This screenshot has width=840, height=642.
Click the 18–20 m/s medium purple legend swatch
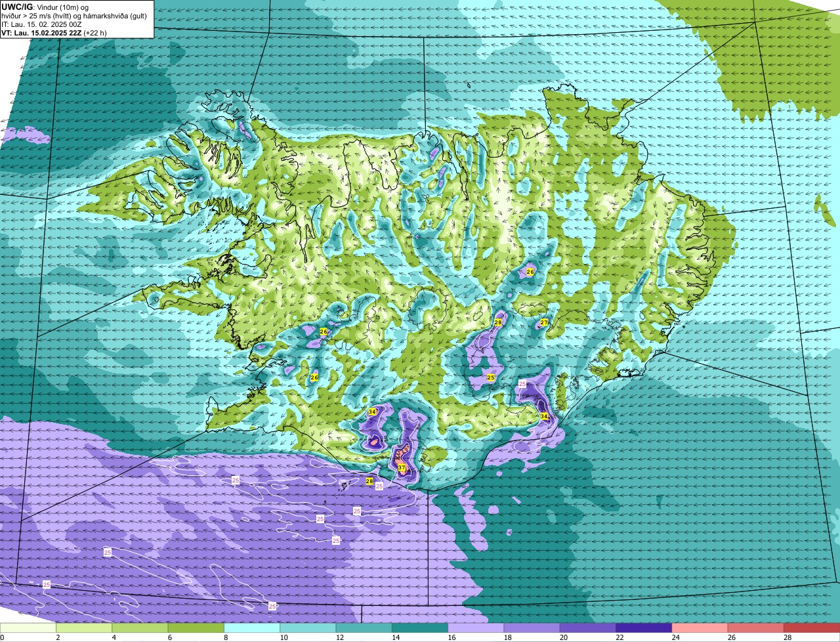coord(532,628)
